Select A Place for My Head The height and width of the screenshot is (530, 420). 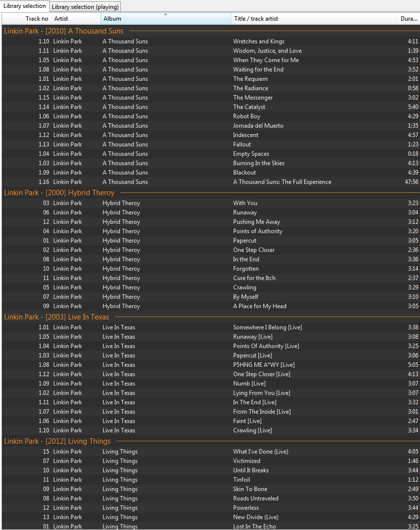(211, 306)
